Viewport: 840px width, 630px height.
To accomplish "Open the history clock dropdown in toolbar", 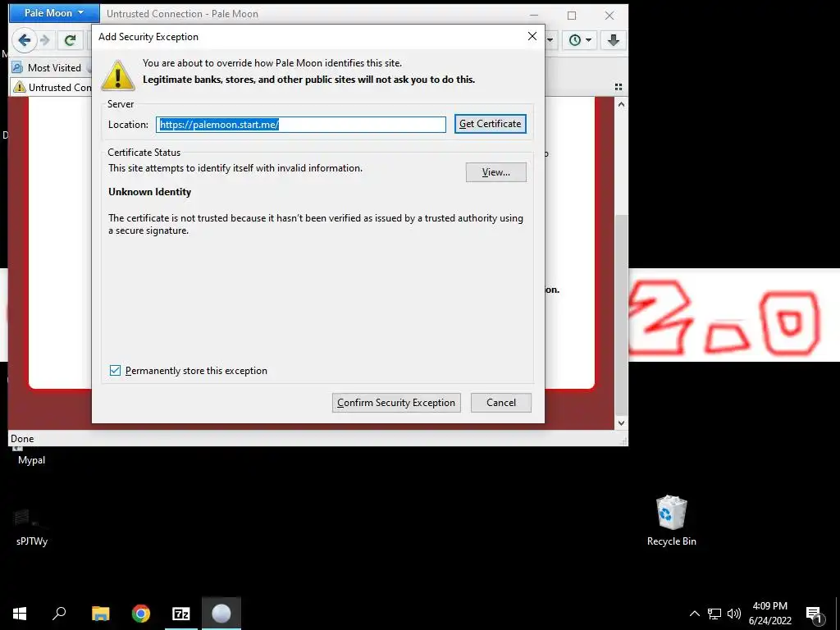I will pos(580,39).
